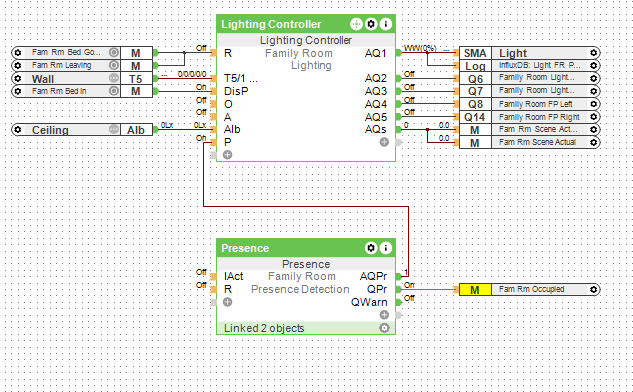Image resolution: width=633 pixels, height=392 pixels.
Task: Click the Presence block info icon
Action: tap(386, 248)
